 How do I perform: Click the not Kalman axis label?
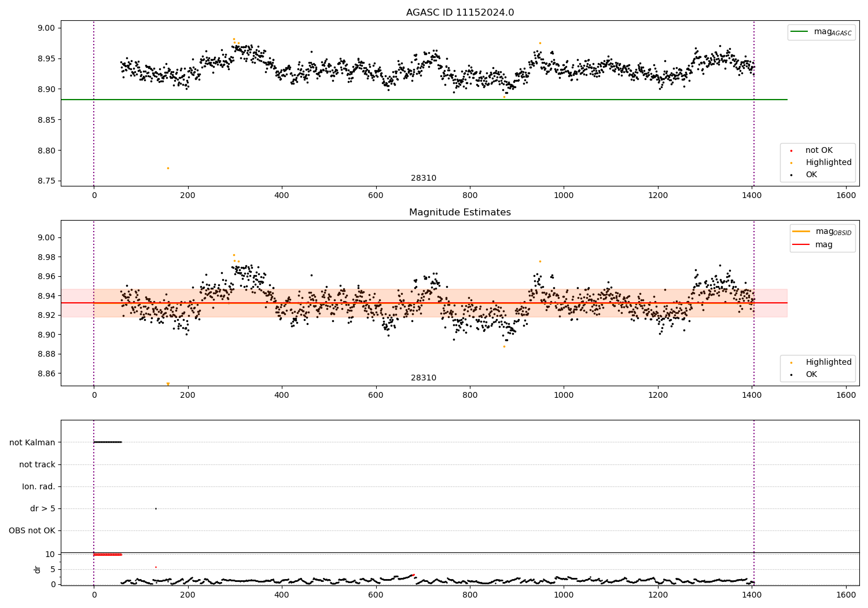[x=32, y=442]
